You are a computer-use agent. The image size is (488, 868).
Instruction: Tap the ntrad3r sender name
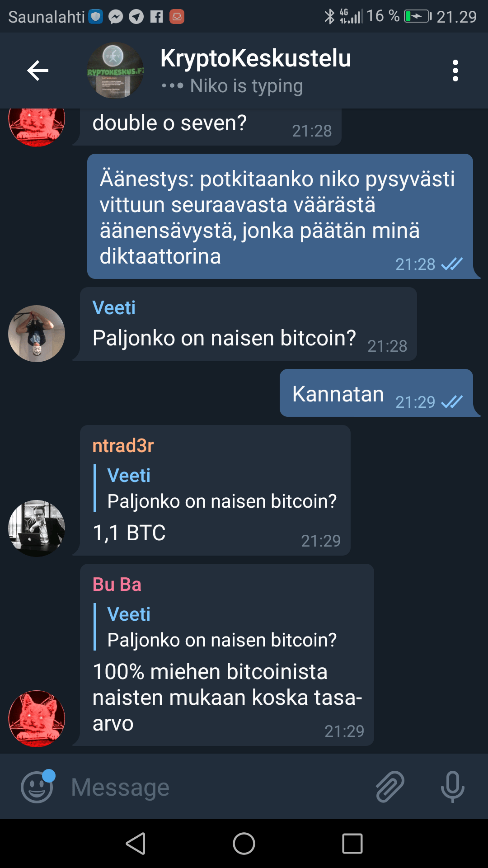123,446
